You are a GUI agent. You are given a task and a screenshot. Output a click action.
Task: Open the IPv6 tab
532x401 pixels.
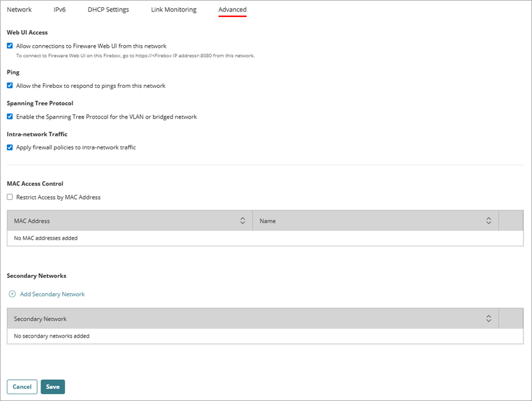[59, 9]
